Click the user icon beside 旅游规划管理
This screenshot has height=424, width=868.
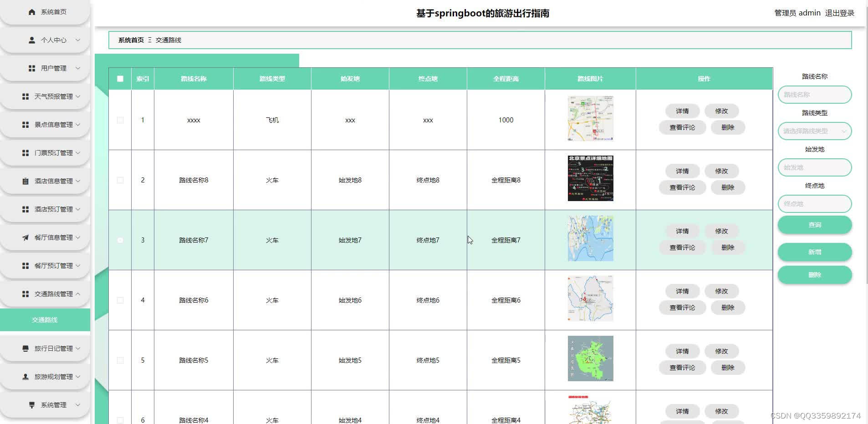click(x=26, y=377)
